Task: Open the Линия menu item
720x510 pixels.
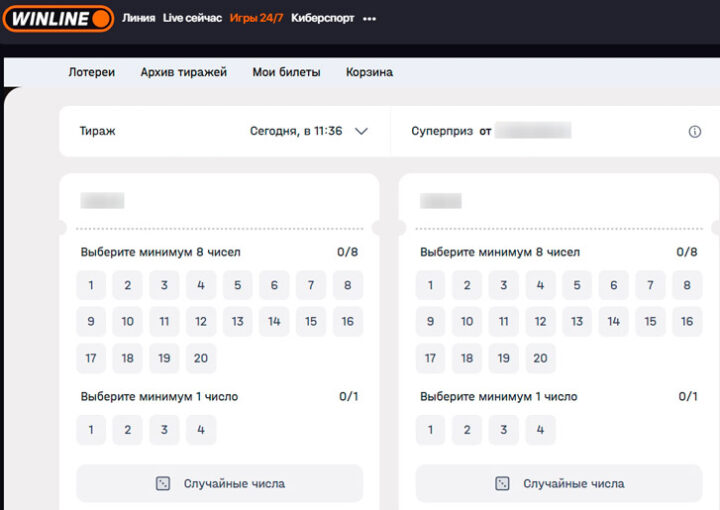Action: (x=138, y=18)
